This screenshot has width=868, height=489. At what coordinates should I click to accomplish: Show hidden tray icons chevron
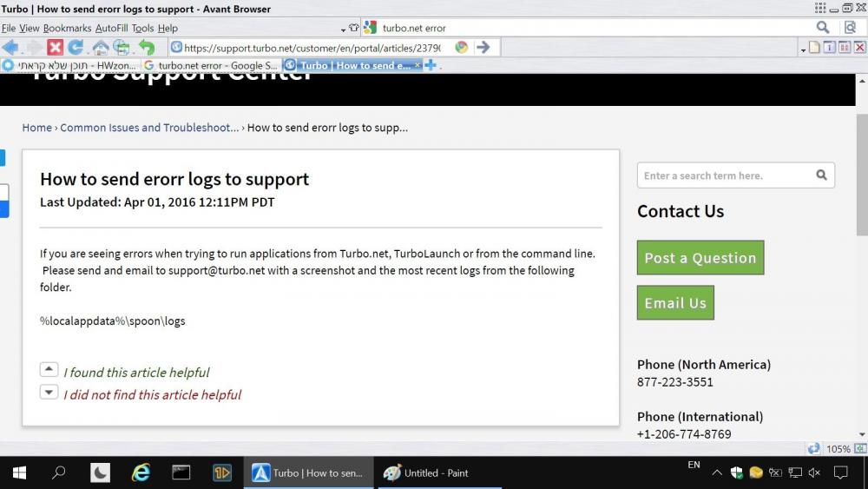(717, 473)
